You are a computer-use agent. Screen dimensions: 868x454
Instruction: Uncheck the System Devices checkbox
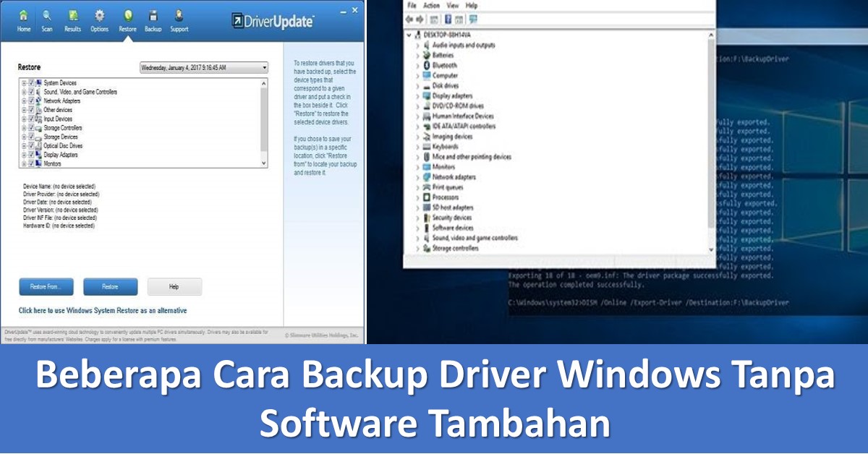pos(31,83)
